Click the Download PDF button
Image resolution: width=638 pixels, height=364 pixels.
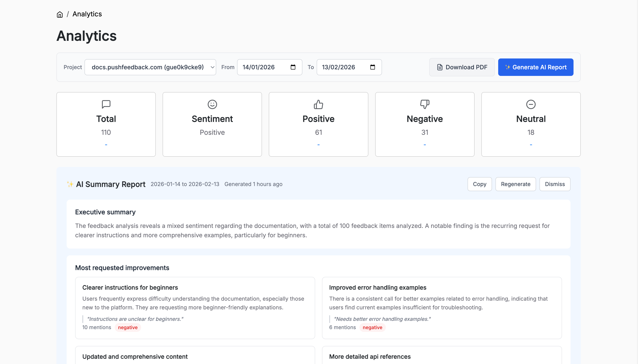click(x=462, y=67)
